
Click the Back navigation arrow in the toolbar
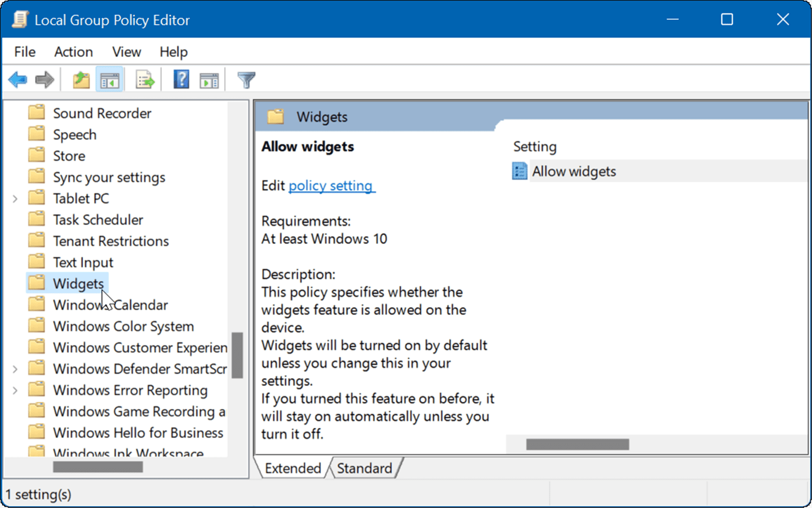[x=17, y=79]
